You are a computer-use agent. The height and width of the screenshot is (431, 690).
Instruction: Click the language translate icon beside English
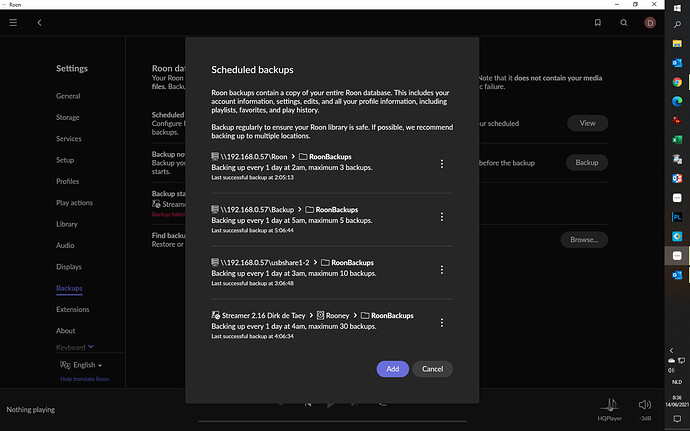(x=65, y=365)
